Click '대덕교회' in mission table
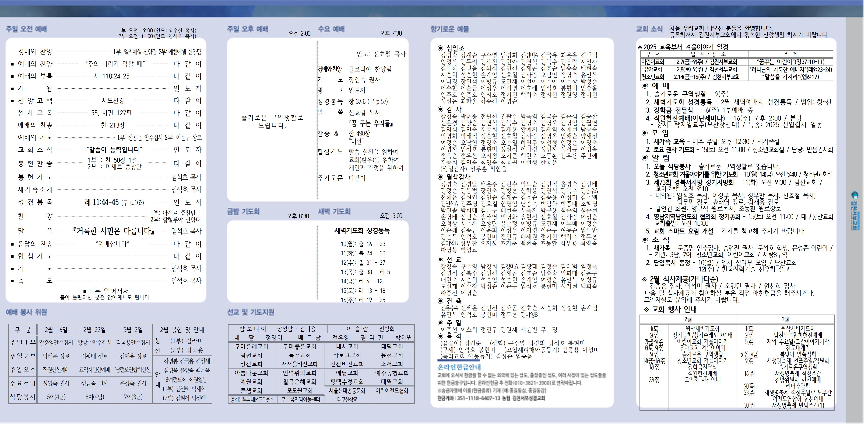868x424 pixels. click(392, 347)
